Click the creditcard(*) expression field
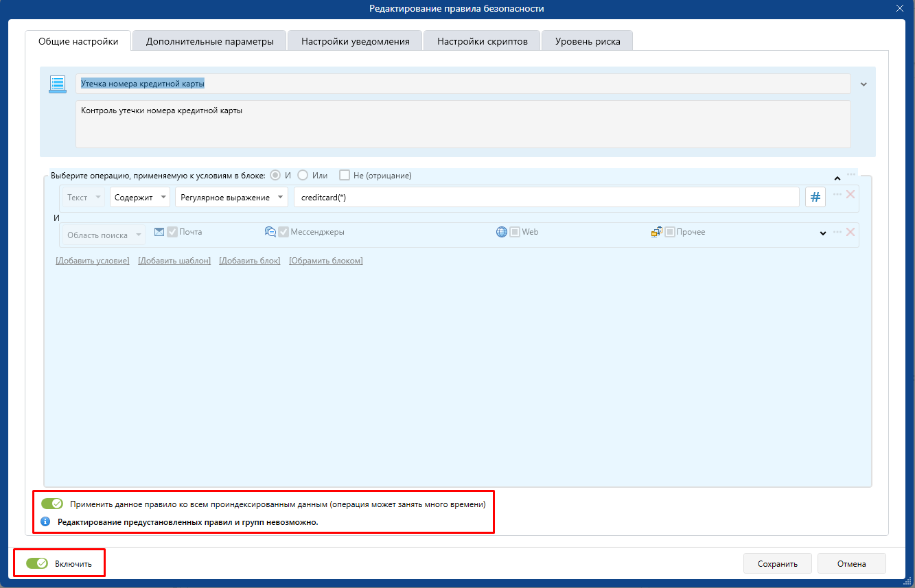915x588 pixels. [546, 197]
